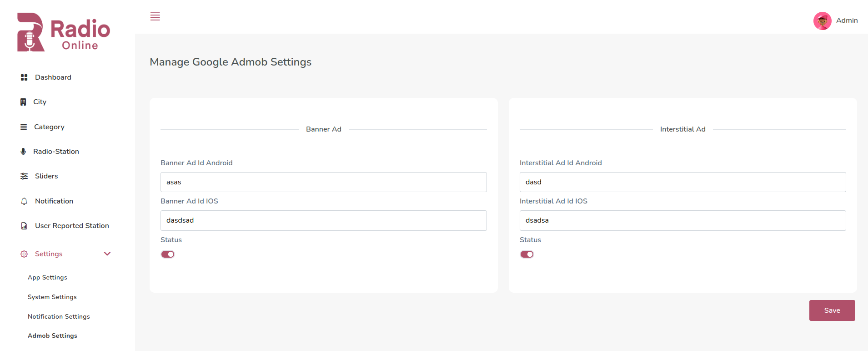Select Radio-Station in the sidebar
The height and width of the screenshot is (351, 868).
click(x=56, y=152)
